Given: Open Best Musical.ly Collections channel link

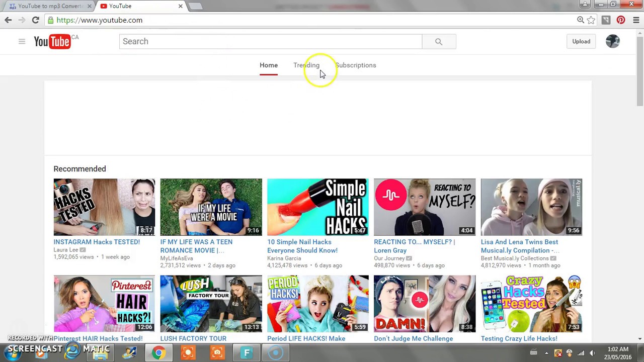Looking at the screenshot, I should [515, 258].
